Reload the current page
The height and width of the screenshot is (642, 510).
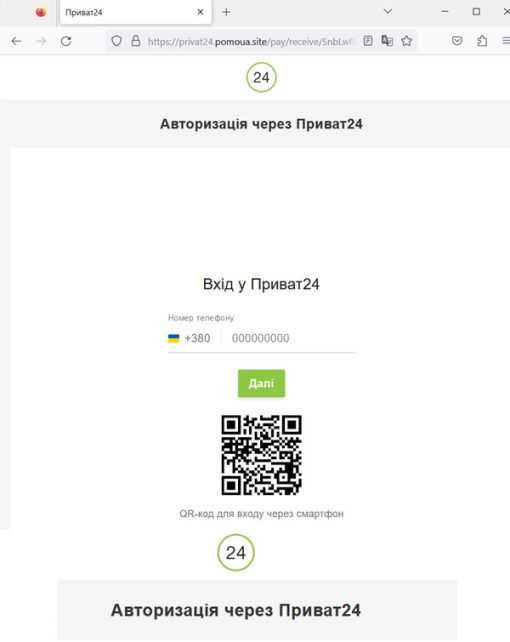click(x=66, y=41)
